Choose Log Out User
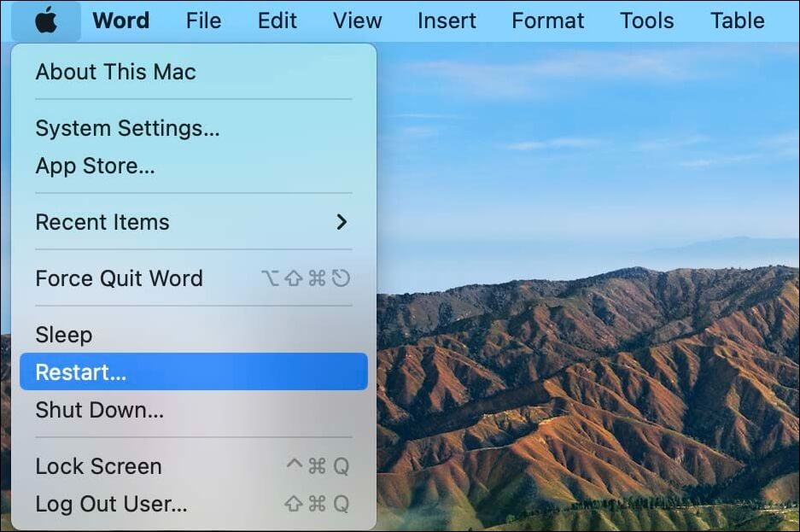This screenshot has height=532, width=800. point(193,504)
